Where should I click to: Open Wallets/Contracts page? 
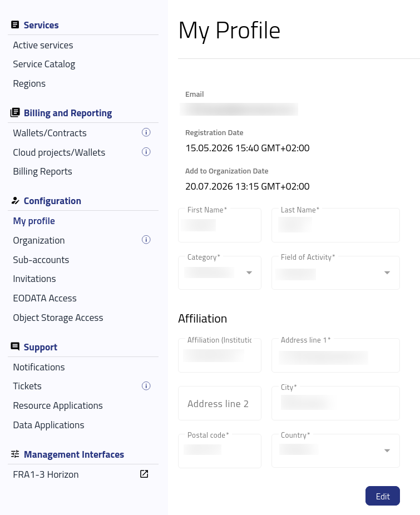point(50,133)
